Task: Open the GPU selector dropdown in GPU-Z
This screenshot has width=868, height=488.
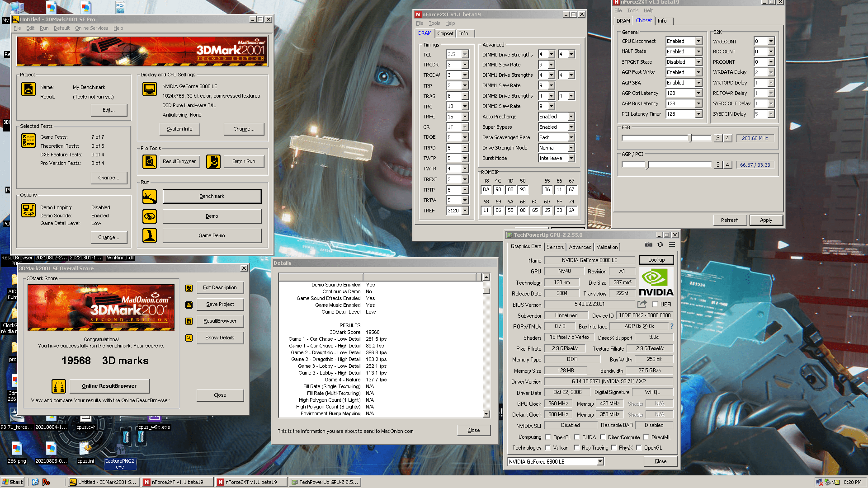Action: click(x=600, y=462)
